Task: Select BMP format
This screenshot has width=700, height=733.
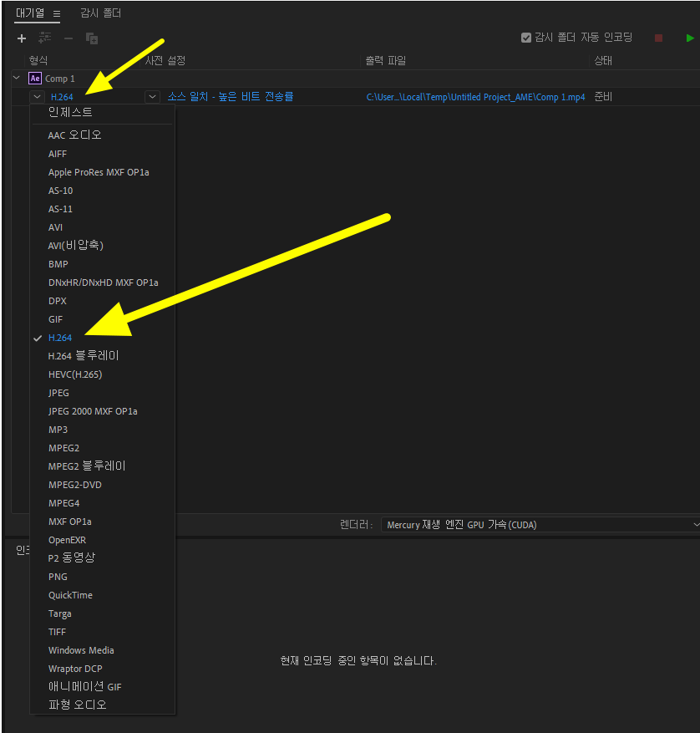Action: 103,264
